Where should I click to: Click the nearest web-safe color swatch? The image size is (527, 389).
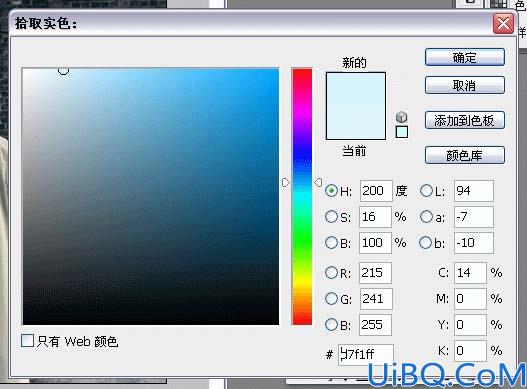(402, 132)
